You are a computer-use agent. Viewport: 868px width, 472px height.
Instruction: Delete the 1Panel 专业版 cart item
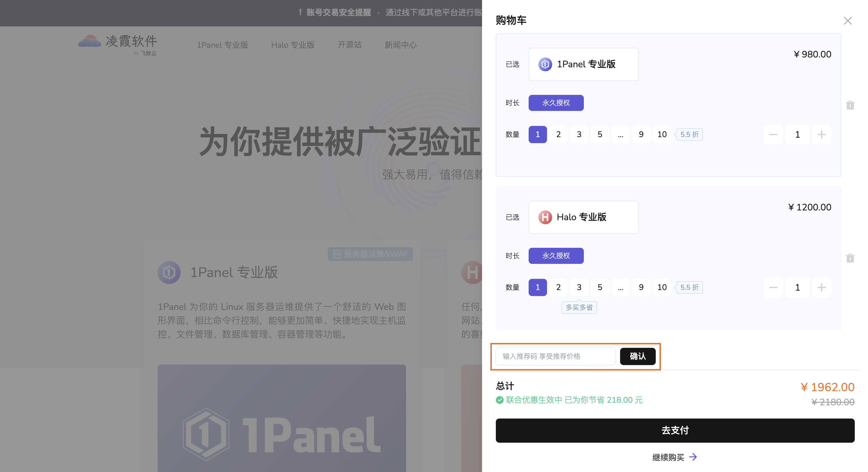(850, 105)
